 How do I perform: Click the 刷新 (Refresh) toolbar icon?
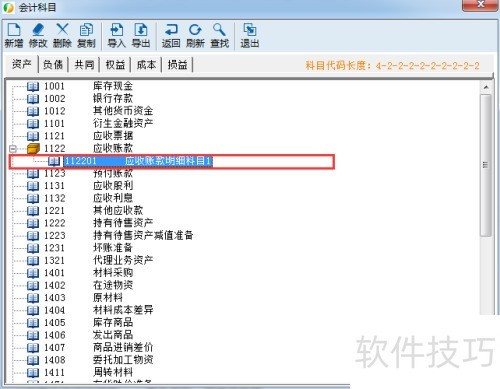(195, 35)
